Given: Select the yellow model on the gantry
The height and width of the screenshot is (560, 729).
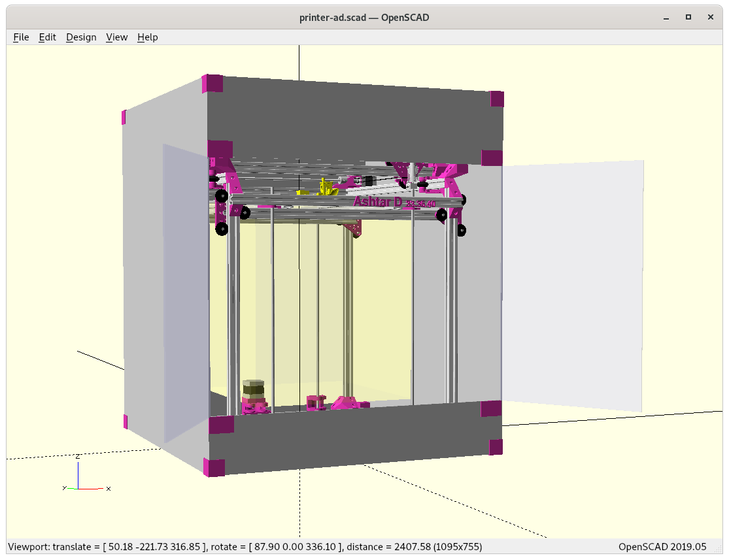Looking at the screenshot, I should [324, 188].
